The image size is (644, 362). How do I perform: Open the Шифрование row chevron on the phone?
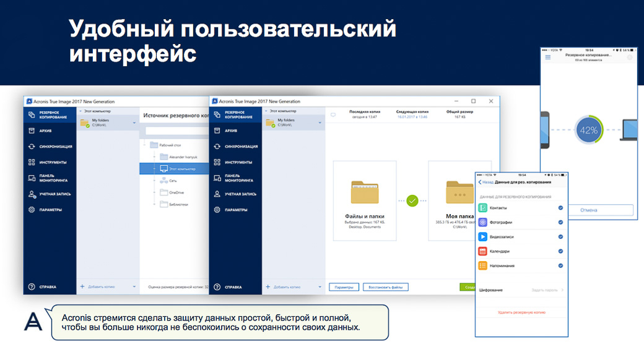pyautogui.click(x=562, y=290)
